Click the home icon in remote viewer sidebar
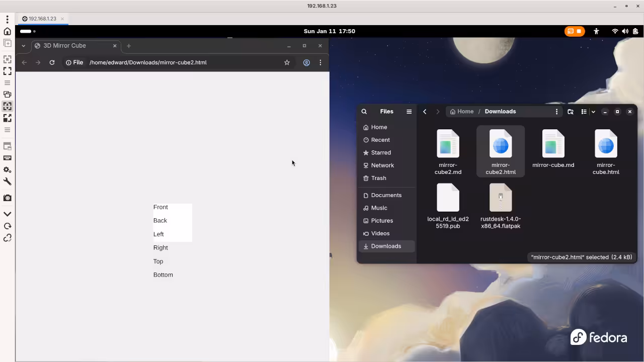The height and width of the screenshot is (362, 644). (8, 31)
